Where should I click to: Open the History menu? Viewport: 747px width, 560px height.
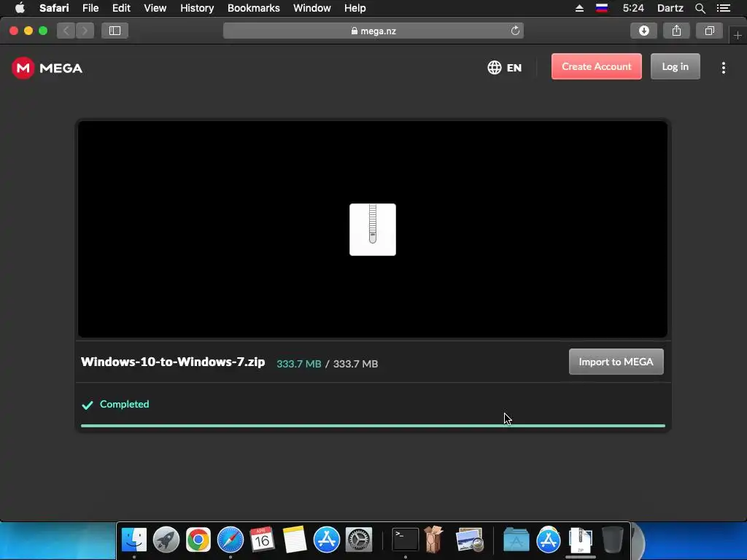point(197,8)
